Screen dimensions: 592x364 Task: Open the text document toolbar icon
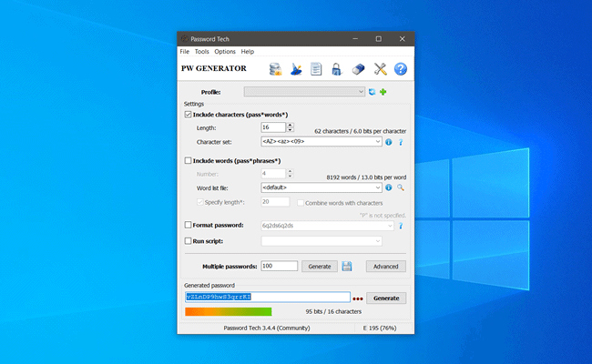[x=316, y=69]
